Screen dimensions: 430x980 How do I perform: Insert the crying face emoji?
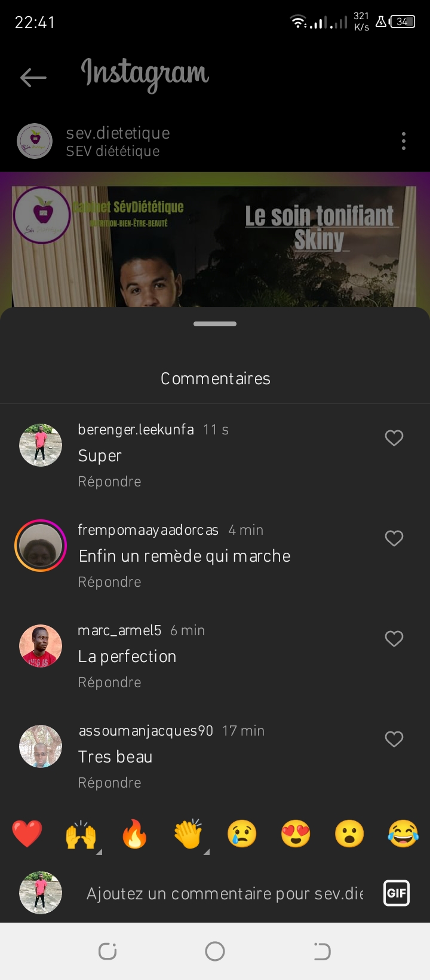(242, 834)
